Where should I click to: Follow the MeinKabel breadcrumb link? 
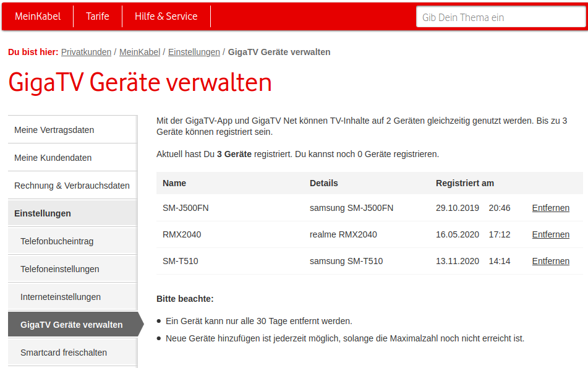point(140,52)
